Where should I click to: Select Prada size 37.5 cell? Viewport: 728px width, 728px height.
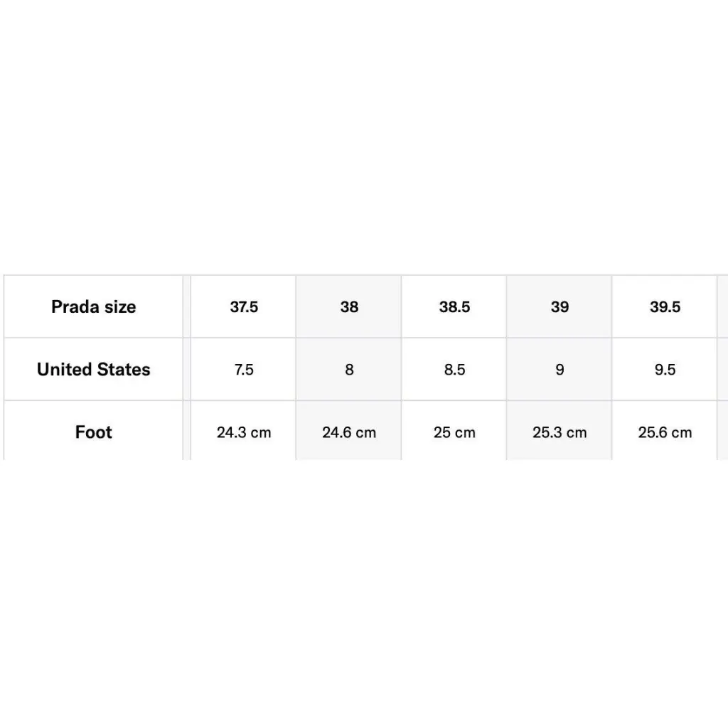coord(244,307)
